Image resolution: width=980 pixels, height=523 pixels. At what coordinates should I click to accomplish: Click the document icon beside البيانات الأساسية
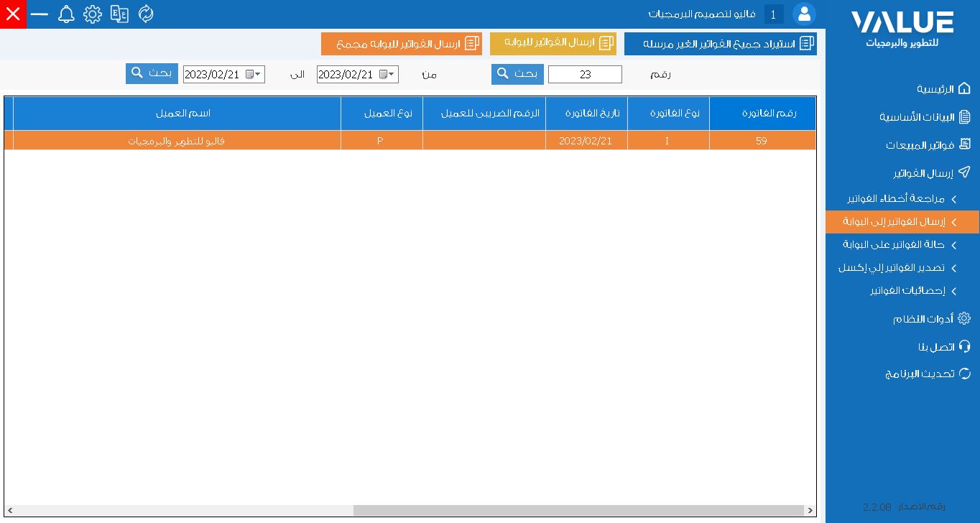click(964, 117)
